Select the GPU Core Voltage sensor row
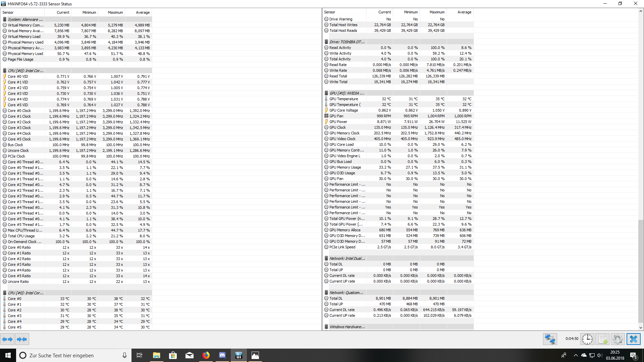 coord(343,110)
